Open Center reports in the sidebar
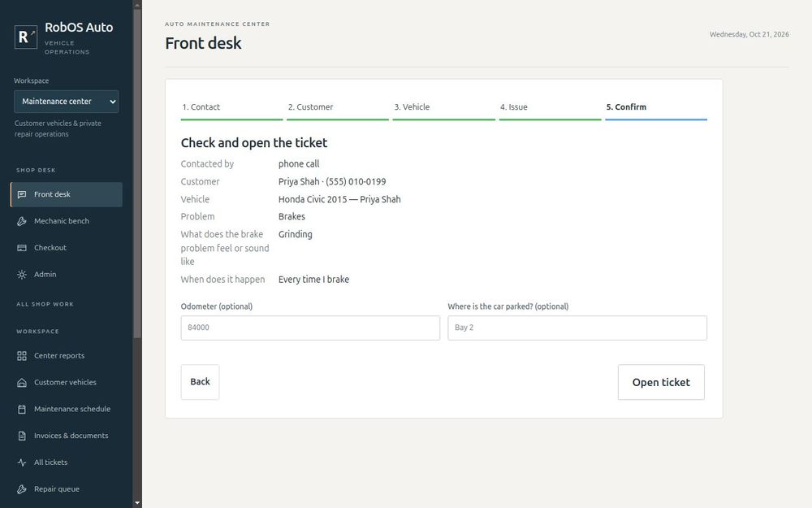This screenshot has width=812, height=508. click(x=67, y=356)
